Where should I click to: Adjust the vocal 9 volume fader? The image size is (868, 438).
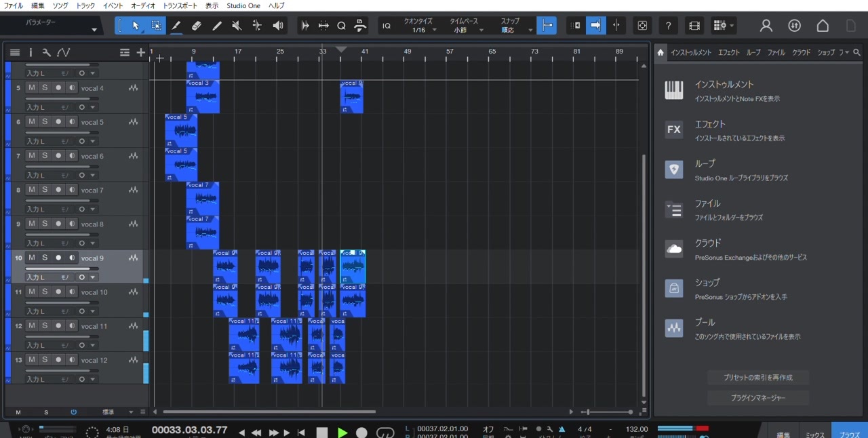coord(62,268)
